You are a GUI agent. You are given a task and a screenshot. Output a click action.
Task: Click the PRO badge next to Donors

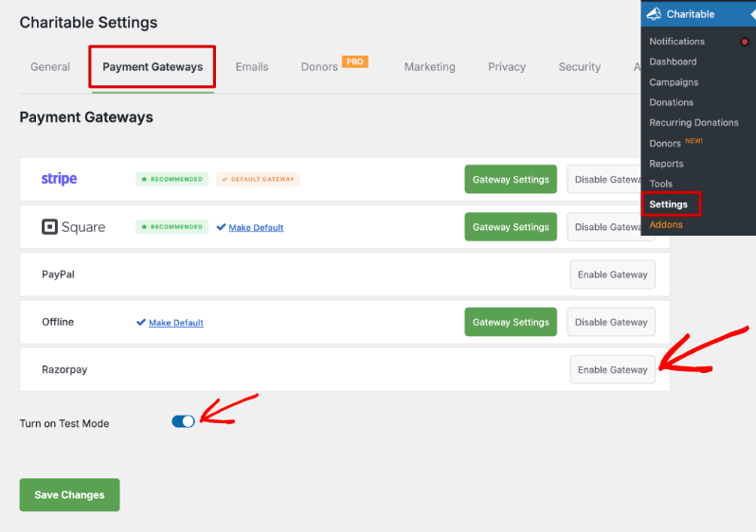click(355, 62)
